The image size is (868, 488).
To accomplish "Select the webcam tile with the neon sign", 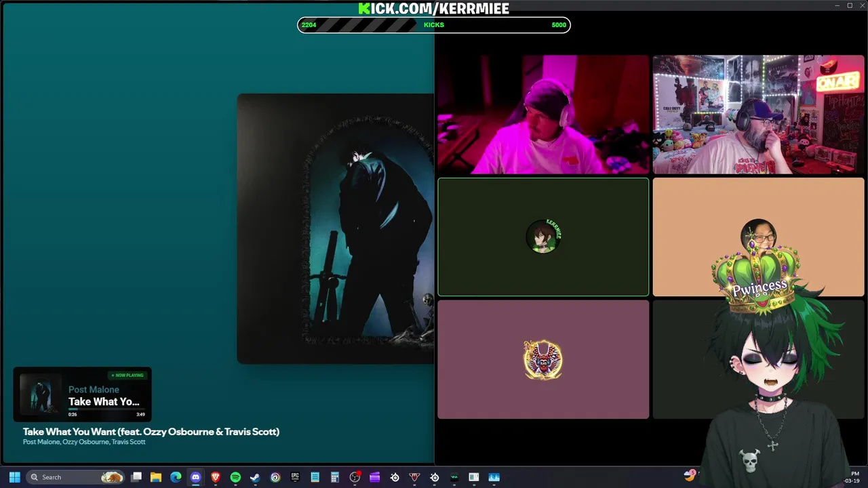I will click(x=758, y=115).
